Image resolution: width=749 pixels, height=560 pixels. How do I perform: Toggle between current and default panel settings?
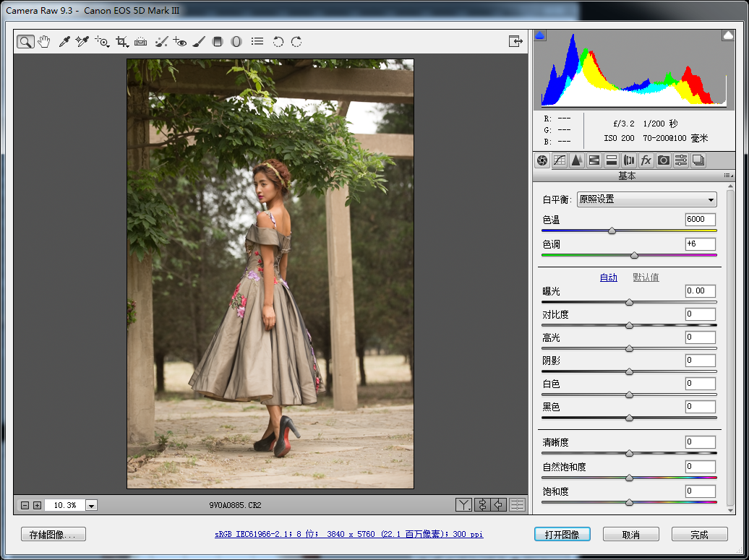[518, 504]
